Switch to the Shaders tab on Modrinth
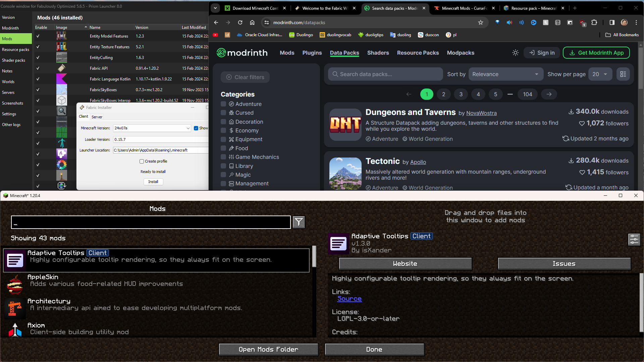644x362 pixels. (x=378, y=53)
